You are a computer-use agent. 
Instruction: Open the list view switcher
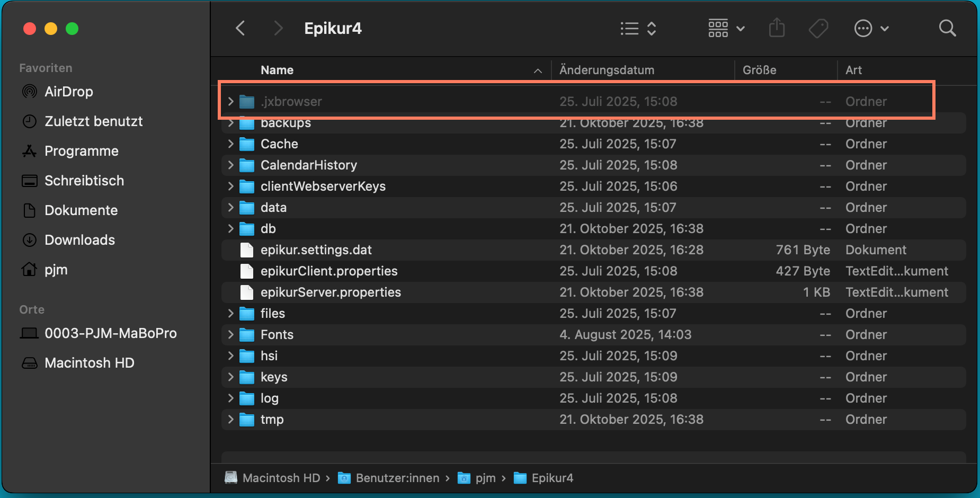tap(638, 28)
